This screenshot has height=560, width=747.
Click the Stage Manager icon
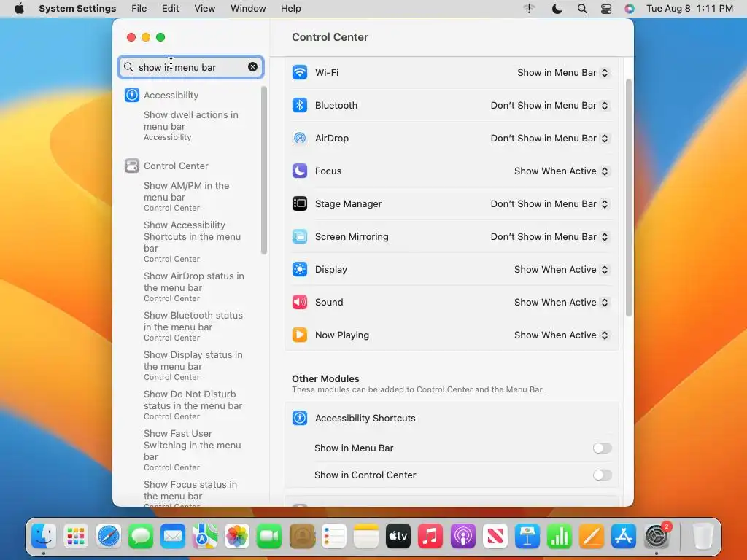click(300, 204)
